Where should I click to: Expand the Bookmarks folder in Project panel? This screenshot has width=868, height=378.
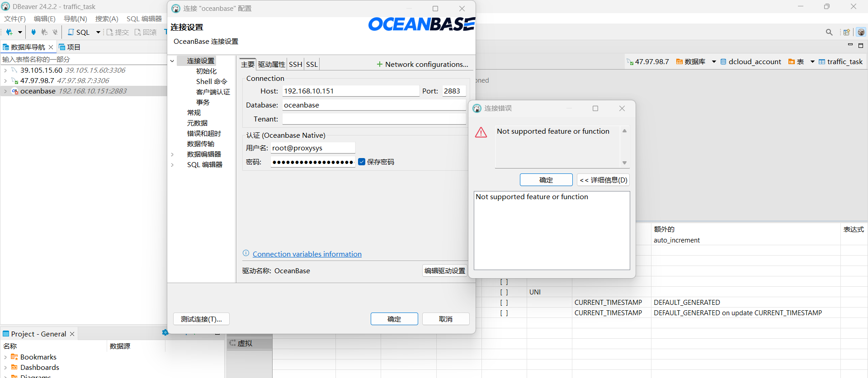tap(5, 357)
